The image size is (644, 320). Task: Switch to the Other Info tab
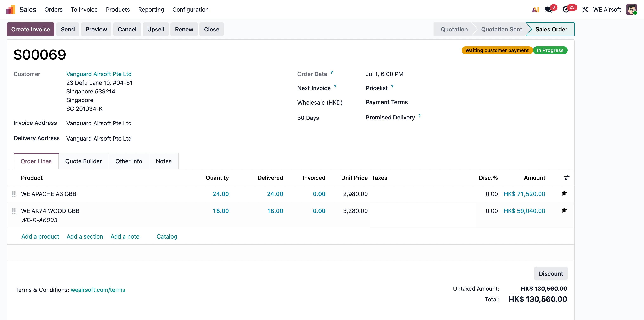[129, 161]
